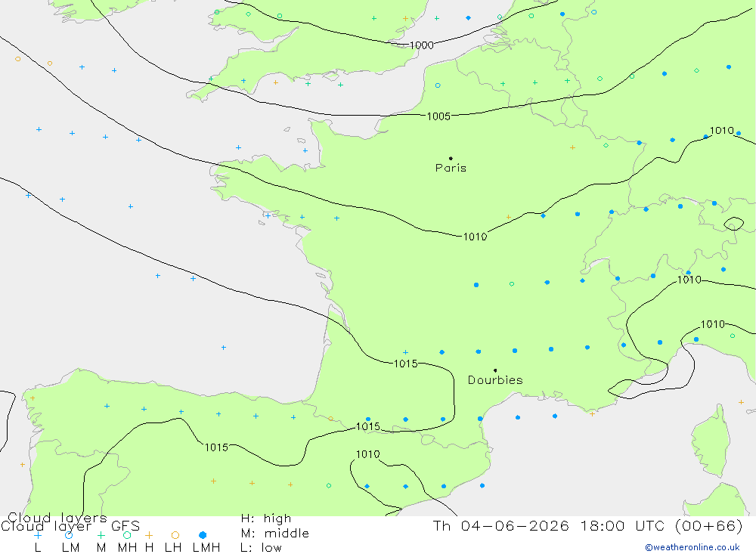Click the blue plus low-cloud legend symbol

click(x=38, y=535)
